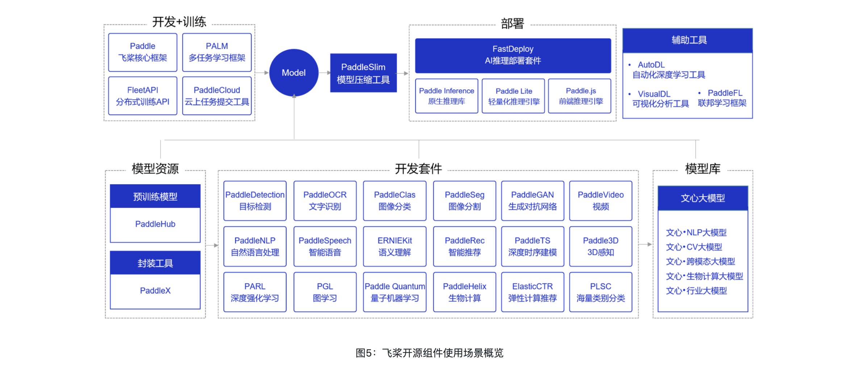Click the 文心大模型 header
Image resolution: width=868 pixels, height=367 pixels.
tap(703, 198)
